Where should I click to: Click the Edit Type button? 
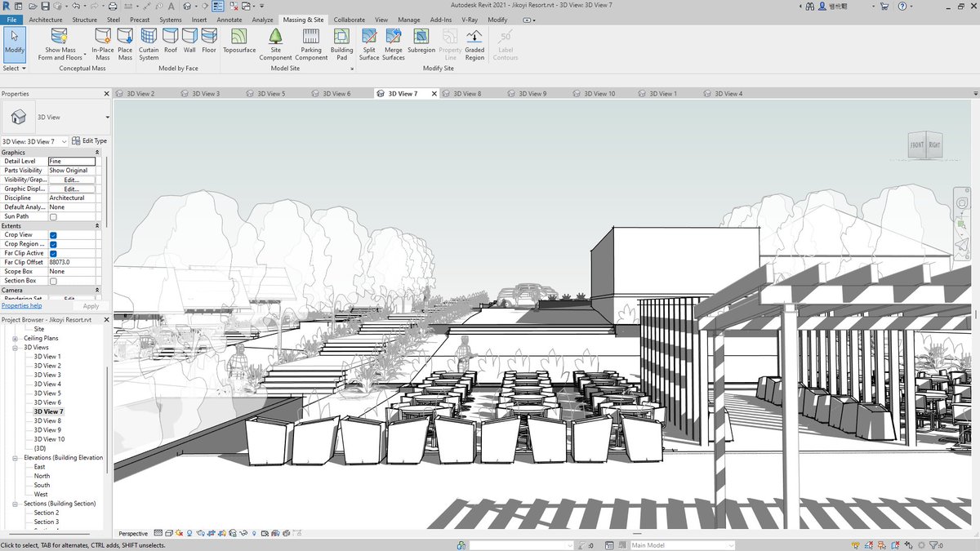tap(91, 140)
